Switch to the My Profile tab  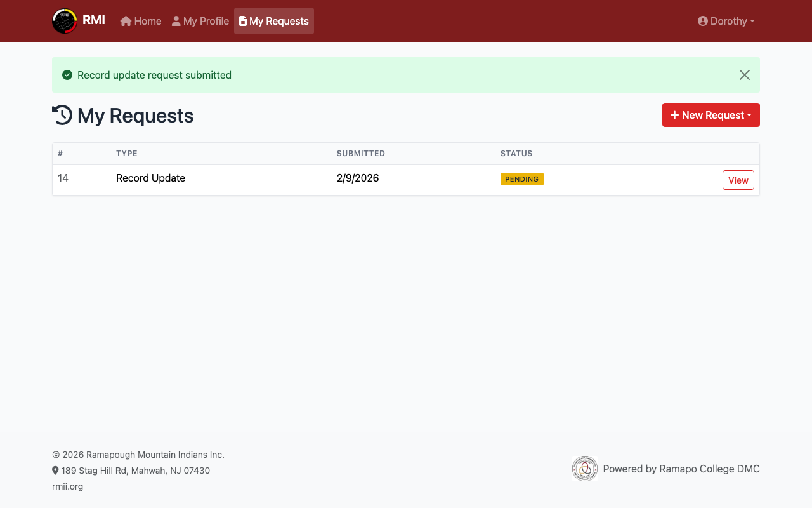(200, 20)
